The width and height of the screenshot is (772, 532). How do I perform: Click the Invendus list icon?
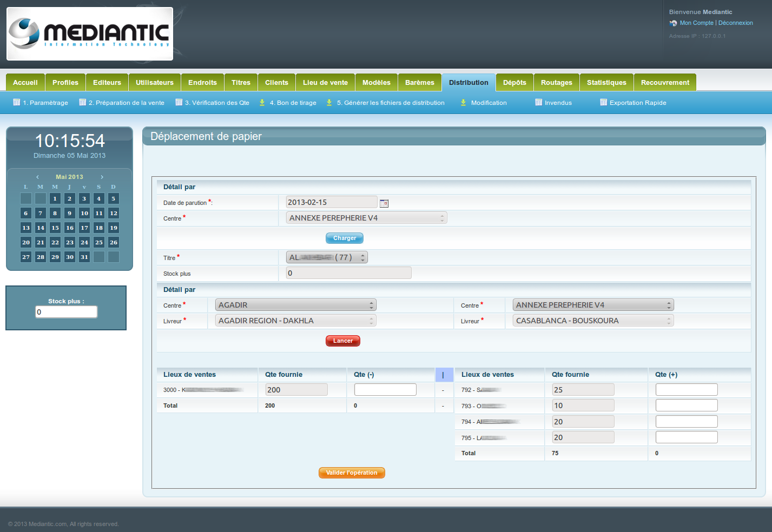click(539, 102)
